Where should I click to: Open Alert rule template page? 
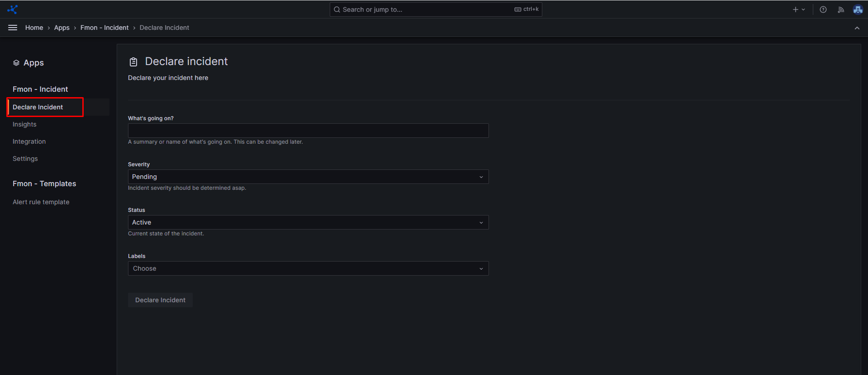click(x=41, y=202)
